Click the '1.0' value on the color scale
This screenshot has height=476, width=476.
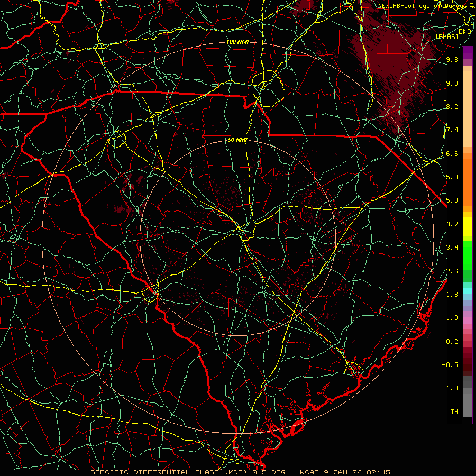pos(452,318)
